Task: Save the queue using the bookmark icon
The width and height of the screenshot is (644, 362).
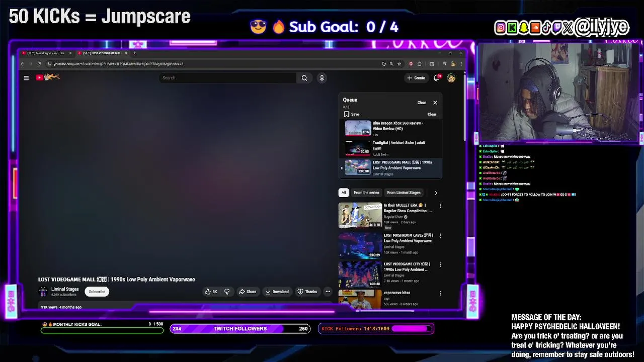Action: (347, 114)
